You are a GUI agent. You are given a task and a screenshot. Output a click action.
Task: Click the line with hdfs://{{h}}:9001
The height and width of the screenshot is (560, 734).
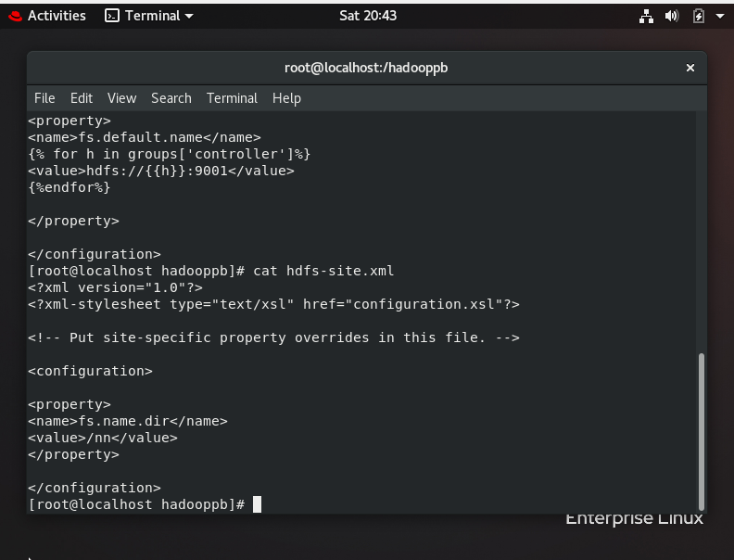[x=161, y=171]
